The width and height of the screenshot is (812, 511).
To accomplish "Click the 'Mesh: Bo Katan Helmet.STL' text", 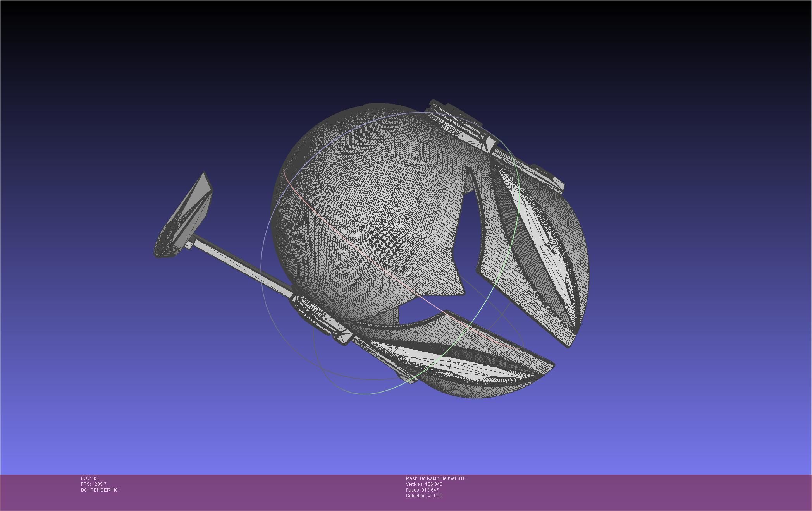I will (x=436, y=478).
